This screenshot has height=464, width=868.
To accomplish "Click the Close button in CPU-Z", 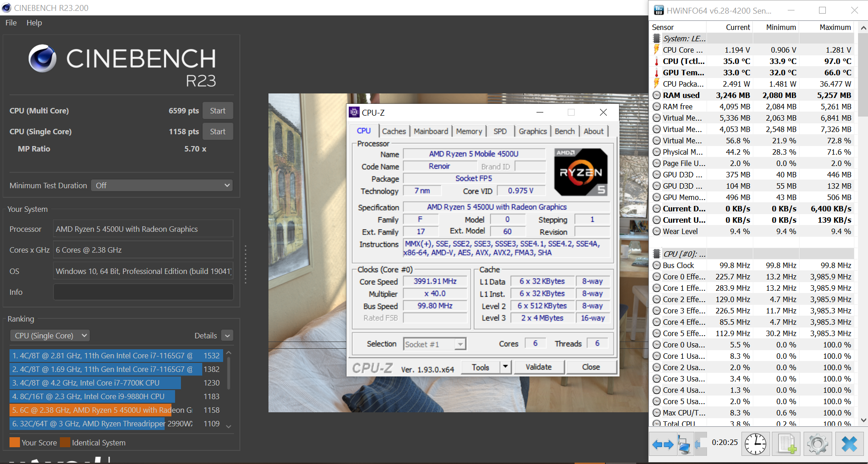I will 591,367.
